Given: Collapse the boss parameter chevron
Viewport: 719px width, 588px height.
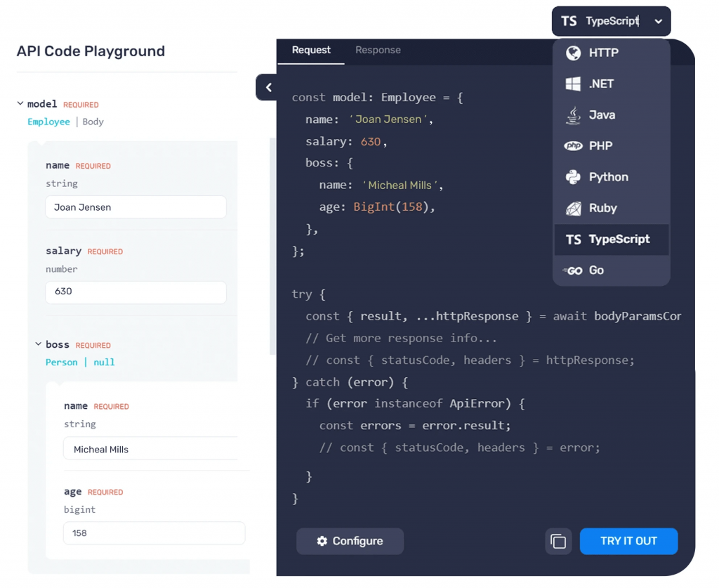Looking at the screenshot, I should pyautogui.click(x=39, y=344).
